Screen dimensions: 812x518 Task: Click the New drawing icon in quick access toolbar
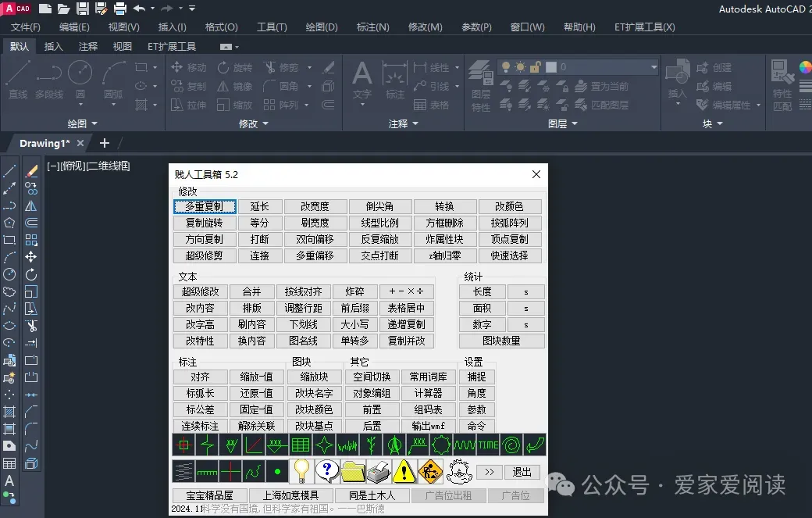click(x=45, y=9)
